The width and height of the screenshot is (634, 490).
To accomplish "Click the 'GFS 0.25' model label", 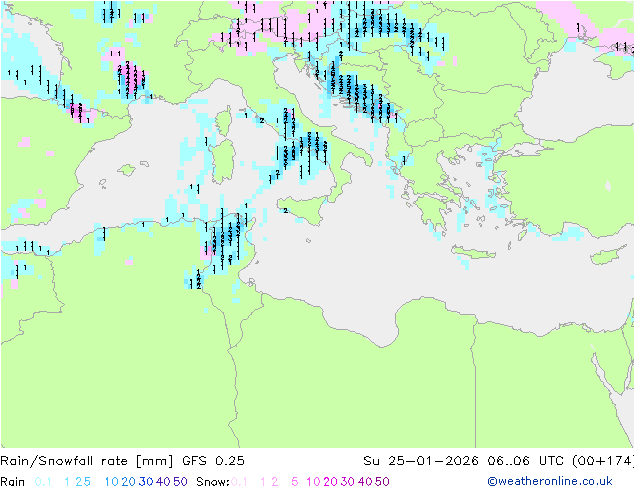I will click(213, 461).
